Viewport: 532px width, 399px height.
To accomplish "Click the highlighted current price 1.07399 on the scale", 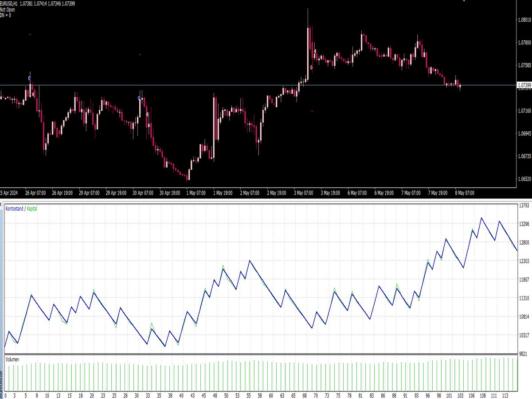I will 524,84.
